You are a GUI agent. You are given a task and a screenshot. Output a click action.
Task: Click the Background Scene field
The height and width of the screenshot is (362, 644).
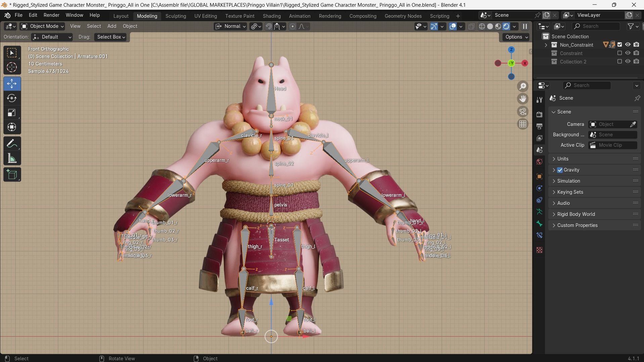(x=613, y=135)
